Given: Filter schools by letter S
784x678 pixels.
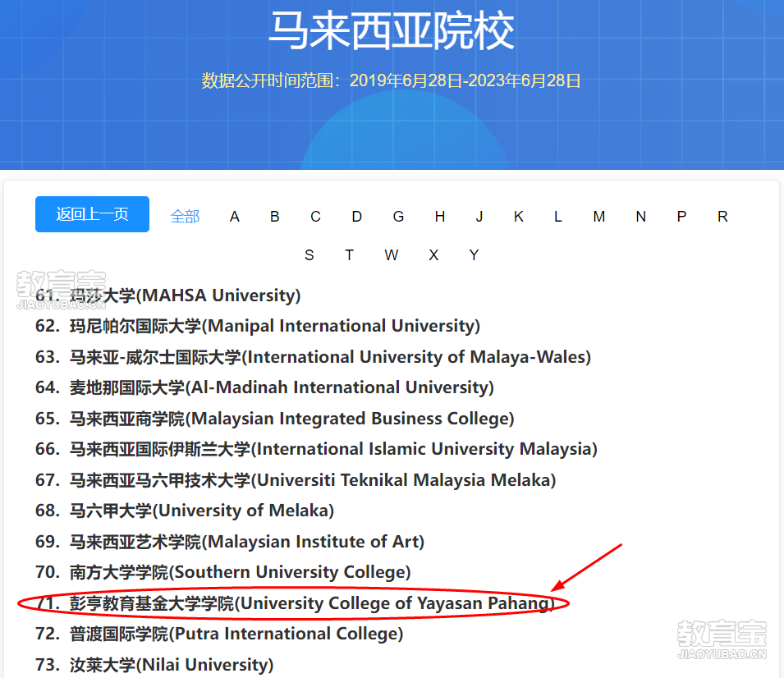Looking at the screenshot, I should 309,255.
